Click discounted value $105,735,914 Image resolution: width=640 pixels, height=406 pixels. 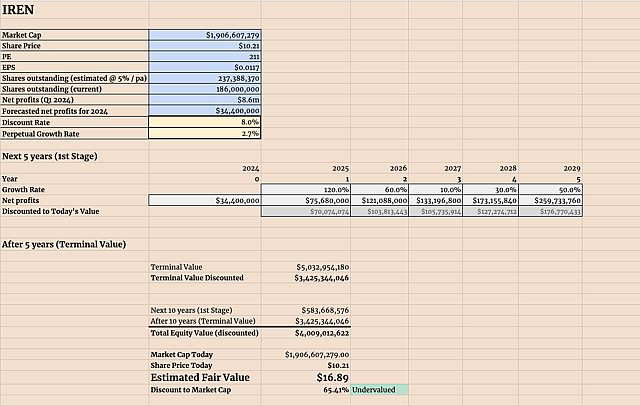click(436, 211)
